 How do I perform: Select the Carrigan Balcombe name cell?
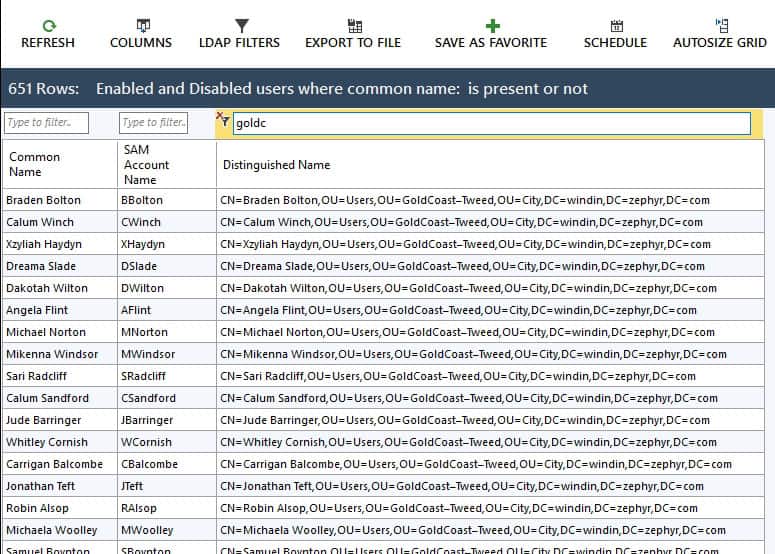pyautogui.click(x=60, y=464)
